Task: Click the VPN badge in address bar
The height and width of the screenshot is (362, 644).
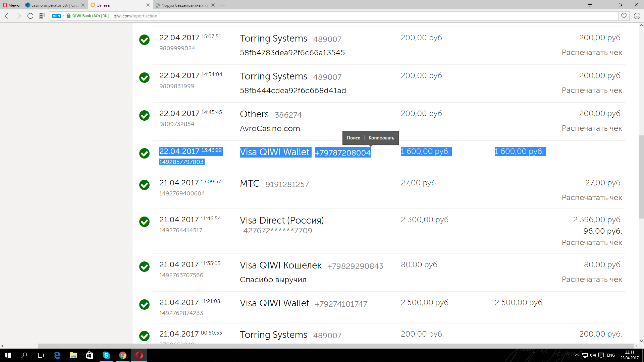Action: (x=56, y=16)
